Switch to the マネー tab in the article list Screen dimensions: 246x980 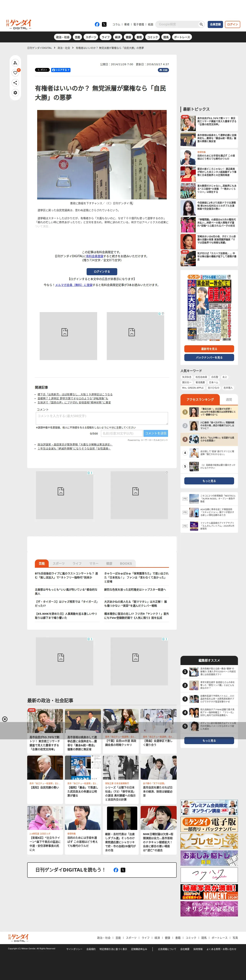[x=94, y=564]
